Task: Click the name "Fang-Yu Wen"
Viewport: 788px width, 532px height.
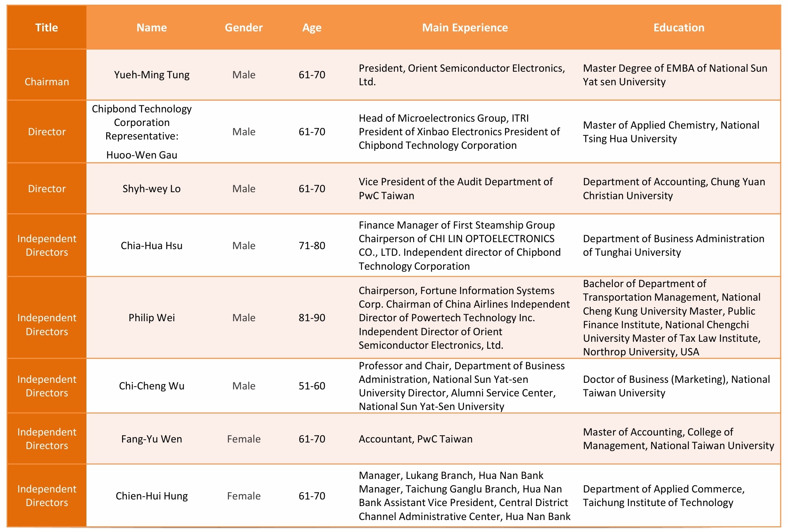Action: click(x=152, y=439)
